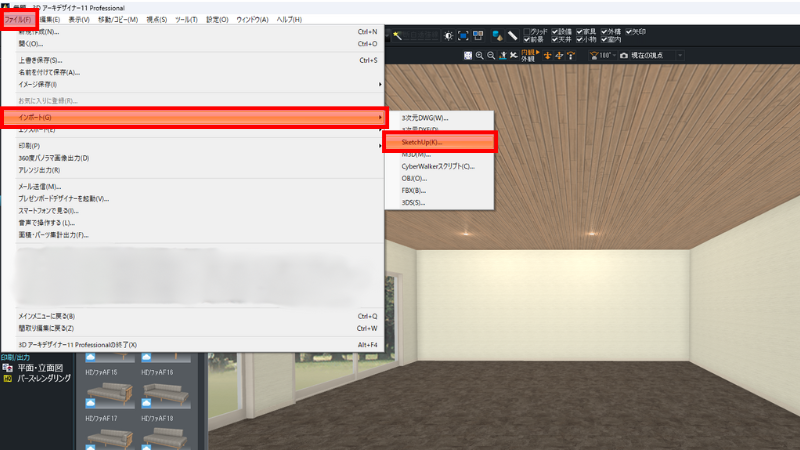Open the ウィンドウ(A) menu
The height and width of the screenshot is (450, 800).
coord(253,19)
